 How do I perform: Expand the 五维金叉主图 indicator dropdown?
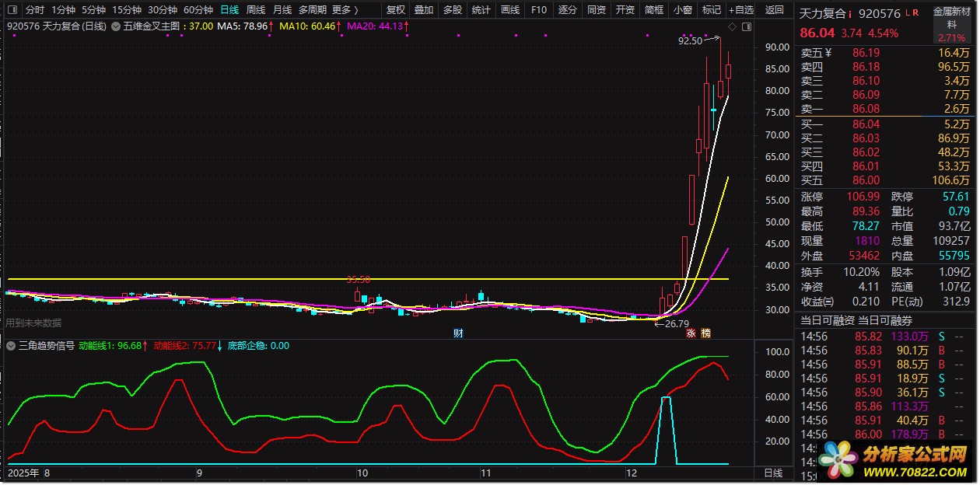tap(116, 26)
